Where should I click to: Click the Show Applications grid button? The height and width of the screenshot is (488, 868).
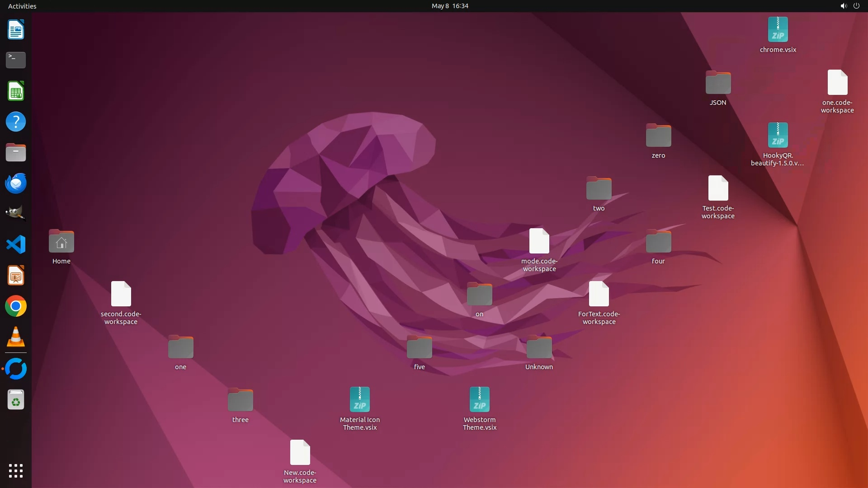tap(16, 471)
